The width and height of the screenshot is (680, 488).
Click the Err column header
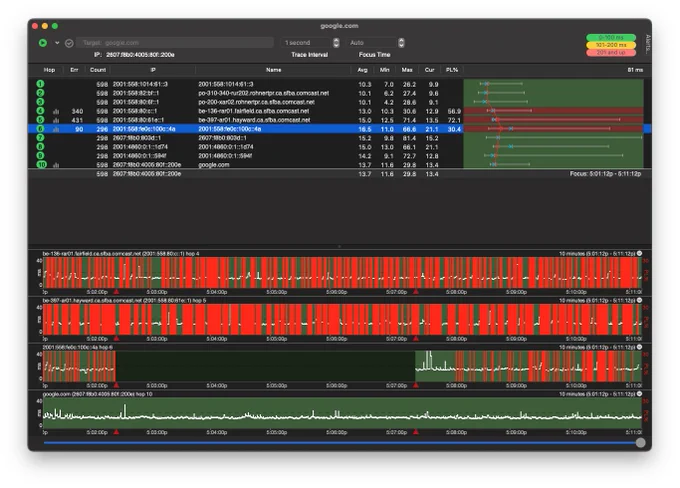[x=74, y=70]
